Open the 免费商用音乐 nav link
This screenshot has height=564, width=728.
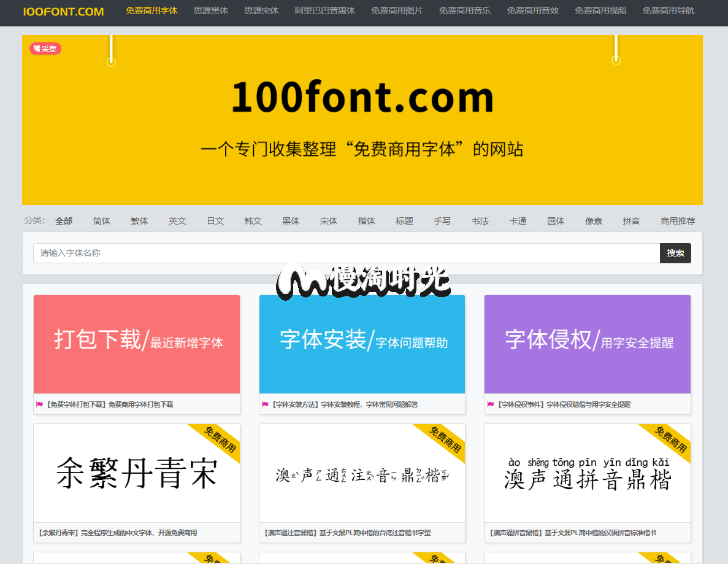click(x=465, y=10)
